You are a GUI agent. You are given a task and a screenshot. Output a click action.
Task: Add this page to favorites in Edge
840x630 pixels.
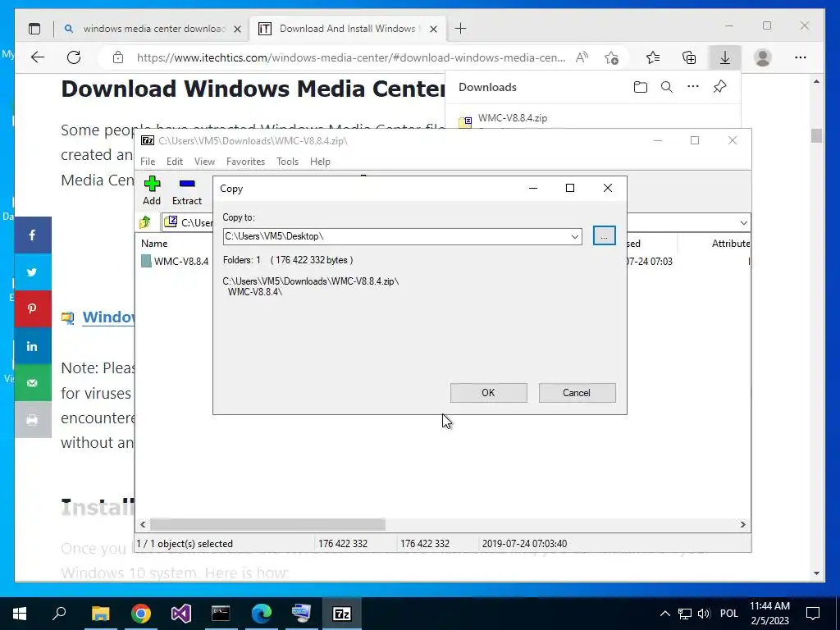(611, 57)
